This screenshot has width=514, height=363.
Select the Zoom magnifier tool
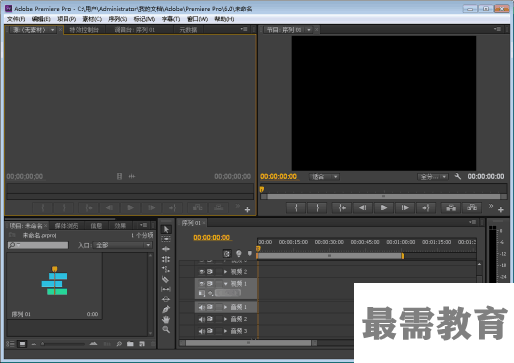[x=166, y=329]
